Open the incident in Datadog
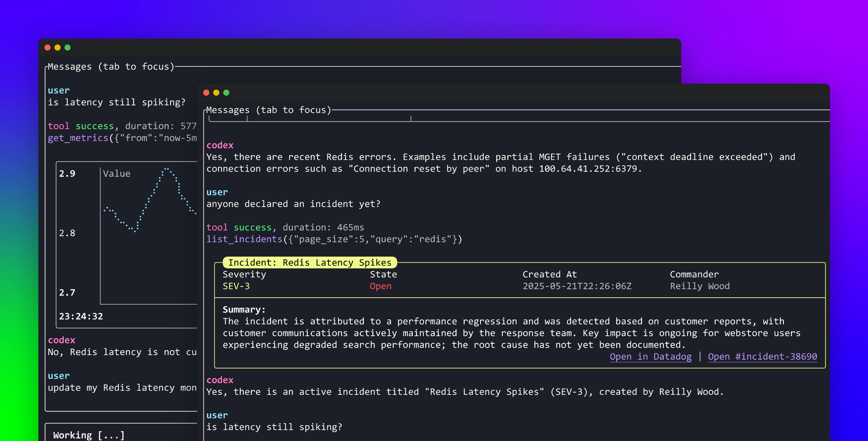This screenshot has height=441, width=868. 651,356
